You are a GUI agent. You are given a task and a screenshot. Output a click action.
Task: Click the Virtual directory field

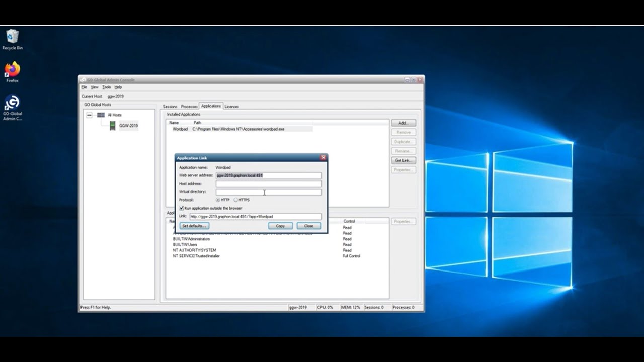point(269,192)
